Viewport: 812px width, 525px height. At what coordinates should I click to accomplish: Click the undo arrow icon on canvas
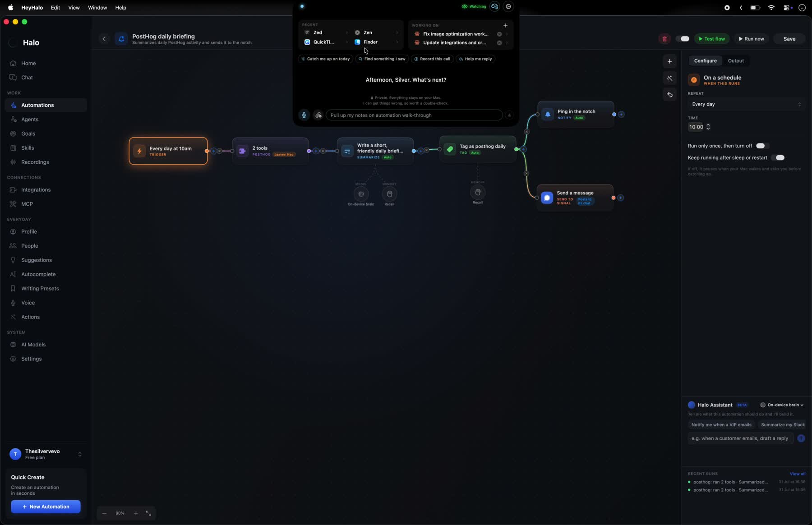[x=670, y=95]
